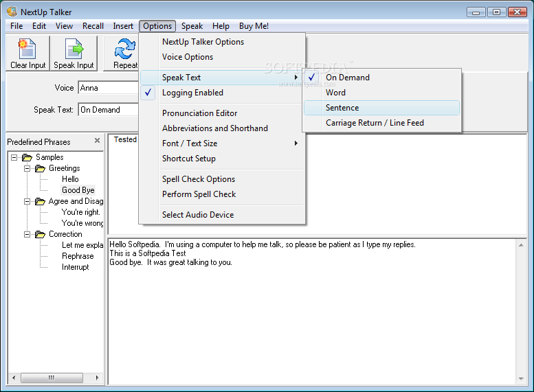Collapse the Samples tree node
The image size is (534, 392).
click(14, 157)
